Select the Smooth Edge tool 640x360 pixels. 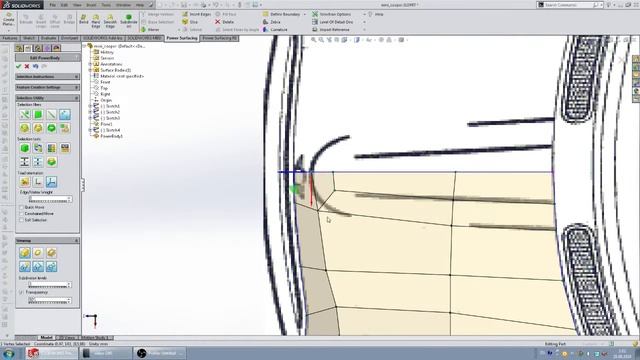point(110,20)
